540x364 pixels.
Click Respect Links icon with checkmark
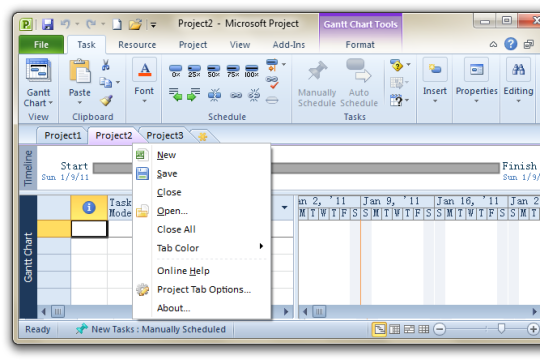click(x=272, y=82)
